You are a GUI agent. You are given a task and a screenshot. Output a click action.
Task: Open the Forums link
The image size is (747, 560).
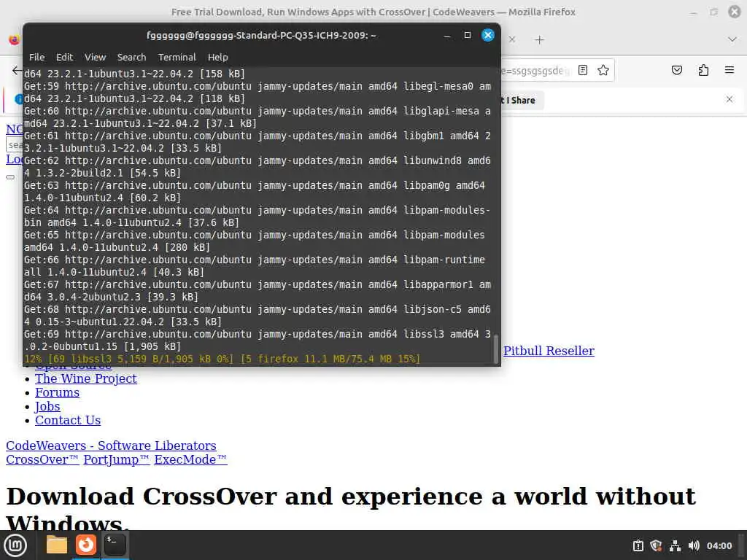tap(57, 392)
